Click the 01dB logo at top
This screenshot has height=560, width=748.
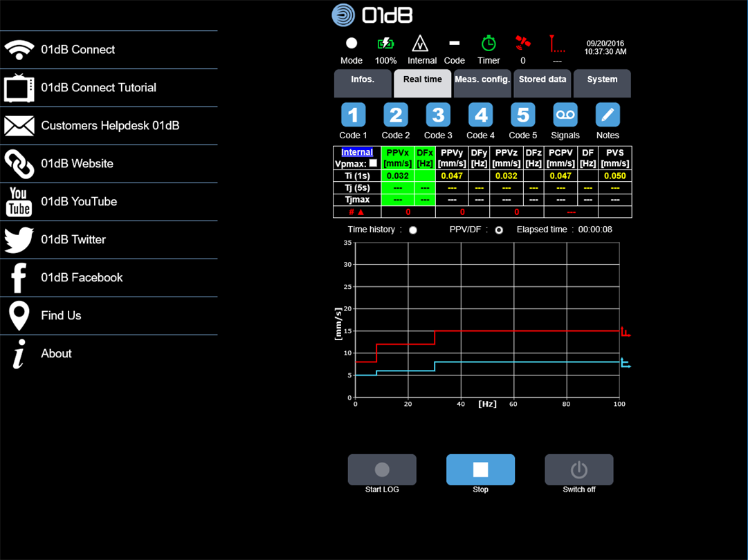tap(372, 15)
